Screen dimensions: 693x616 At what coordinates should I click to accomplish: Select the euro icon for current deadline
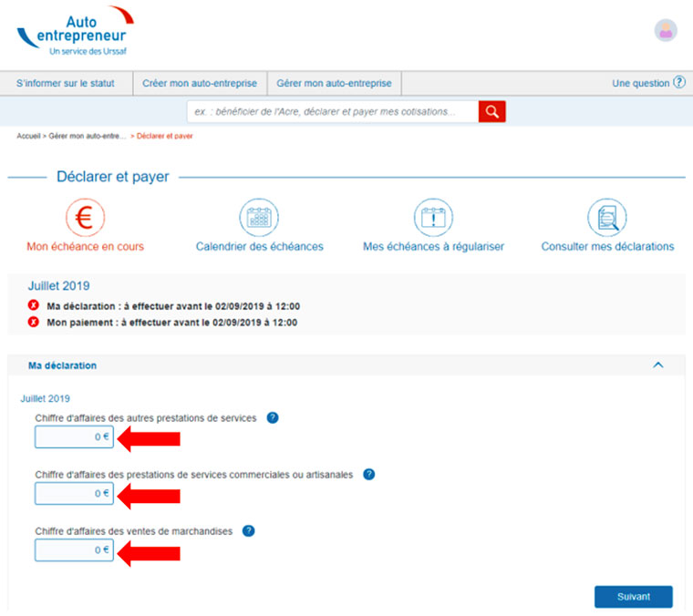coord(85,218)
